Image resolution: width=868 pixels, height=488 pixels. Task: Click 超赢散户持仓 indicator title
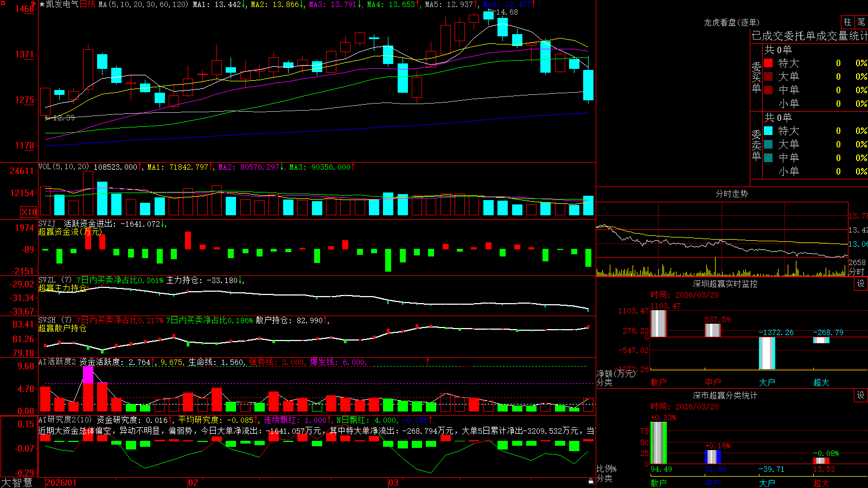(x=62, y=328)
